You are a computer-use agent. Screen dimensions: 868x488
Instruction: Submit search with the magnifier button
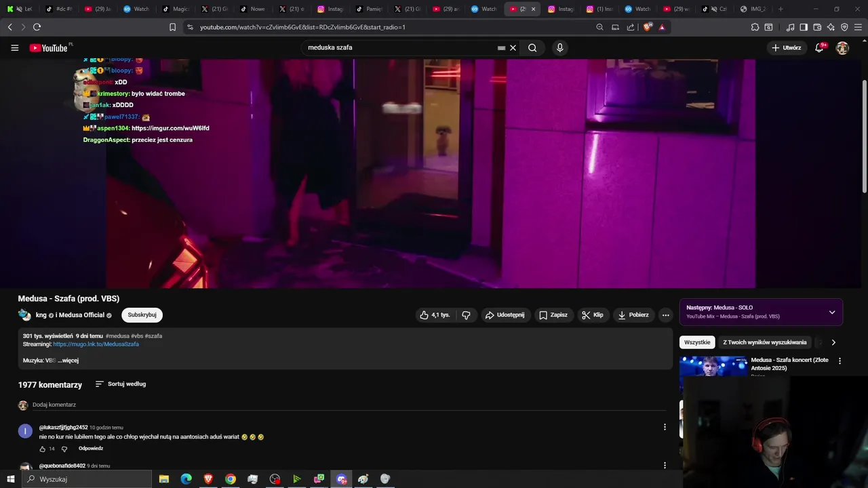pyautogui.click(x=532, y=47)
